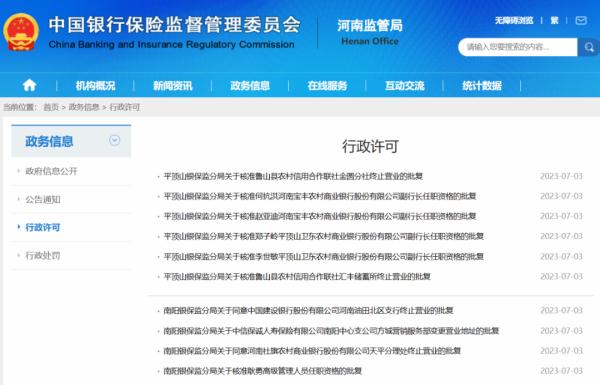Open the 机构概况 menu

tap(95, 86)
